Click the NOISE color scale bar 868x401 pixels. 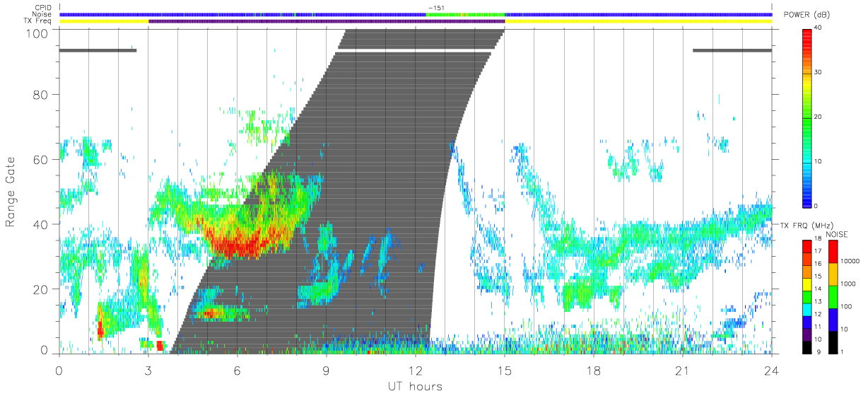click(x=833, y=296)
